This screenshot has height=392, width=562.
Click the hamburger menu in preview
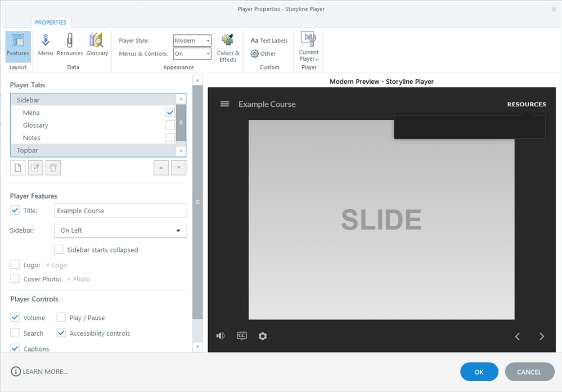(224, 104)
